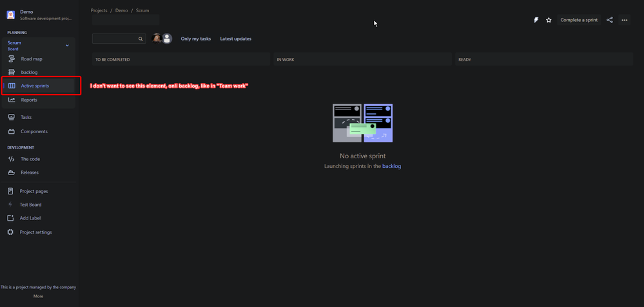
Task: Click the Road map icon
Action: [x=12, y=59]
